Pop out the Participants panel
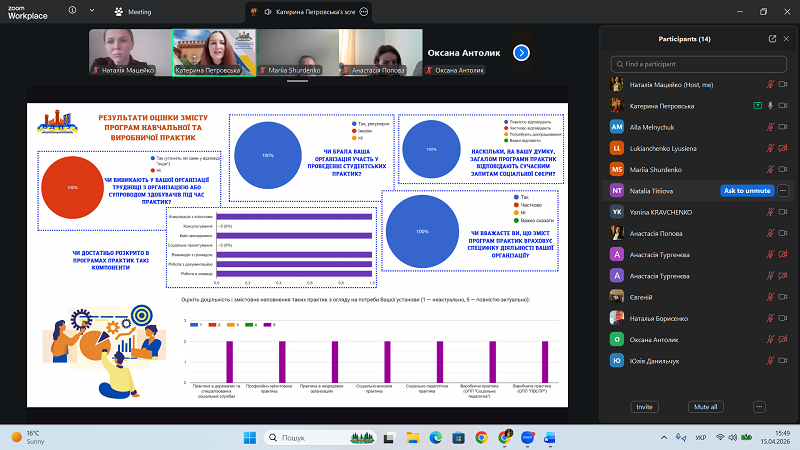Screen dimensions: 800x450 pos(772,39)
